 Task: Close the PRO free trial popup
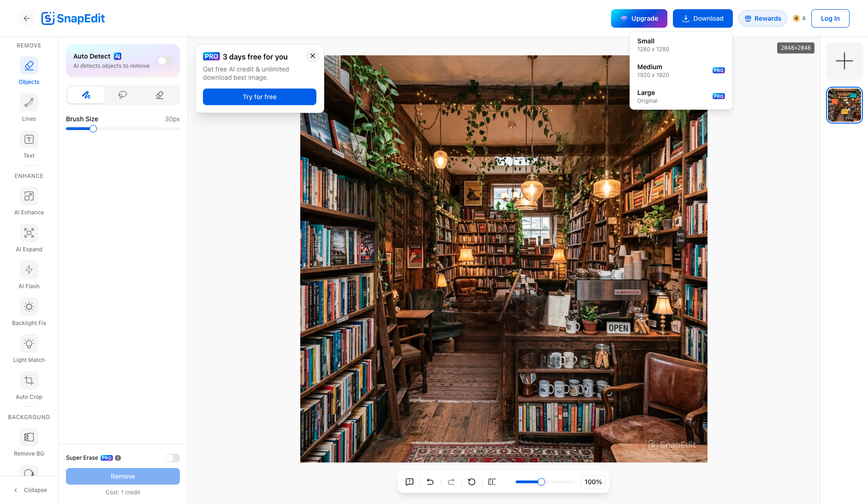tap(313, 56)
